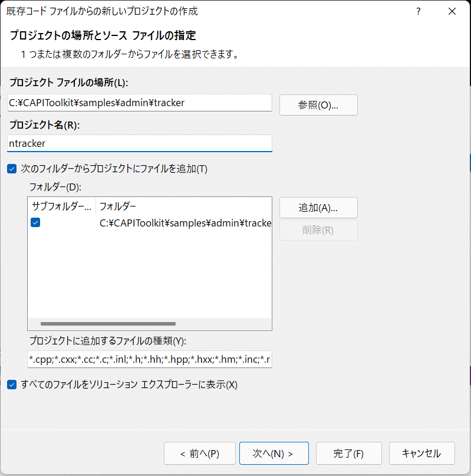Select the C:¥CAPIToolkit¥samples¥admin¥tracke folder row
The image size is (471, 476).
click(x=150, y=223)
